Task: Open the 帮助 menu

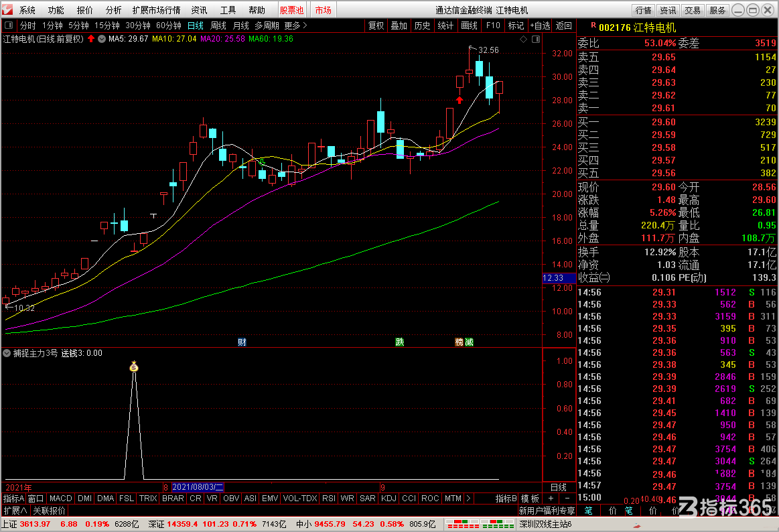Action: [x=257, y=10]
